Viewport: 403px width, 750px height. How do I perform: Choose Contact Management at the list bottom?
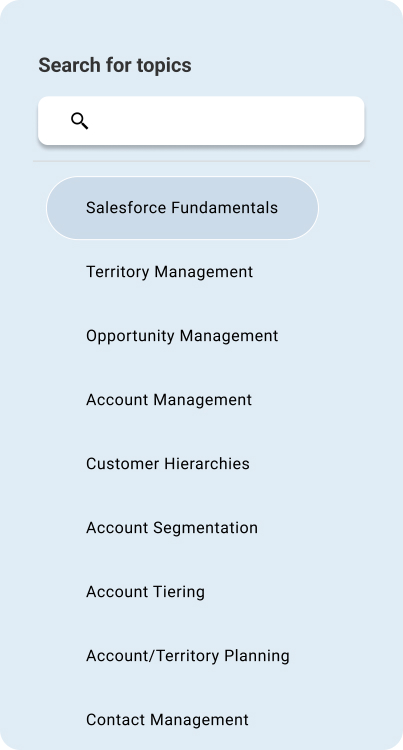tap(167, 719)
